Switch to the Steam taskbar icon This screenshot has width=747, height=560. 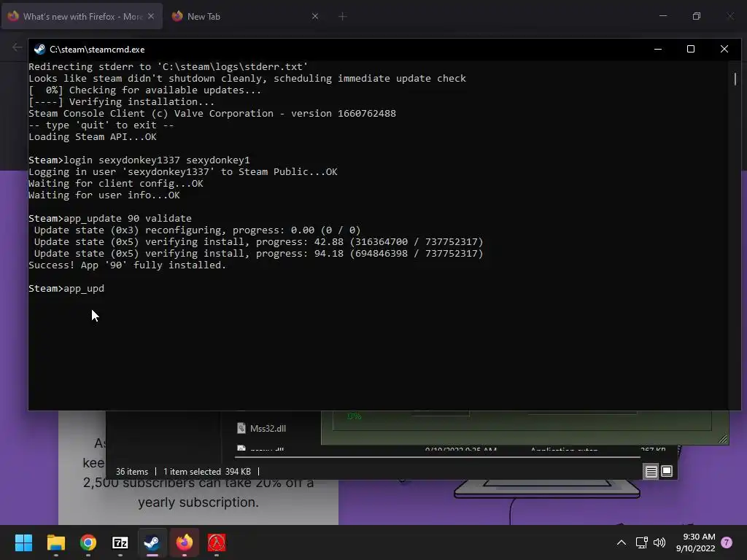point(152,542)
